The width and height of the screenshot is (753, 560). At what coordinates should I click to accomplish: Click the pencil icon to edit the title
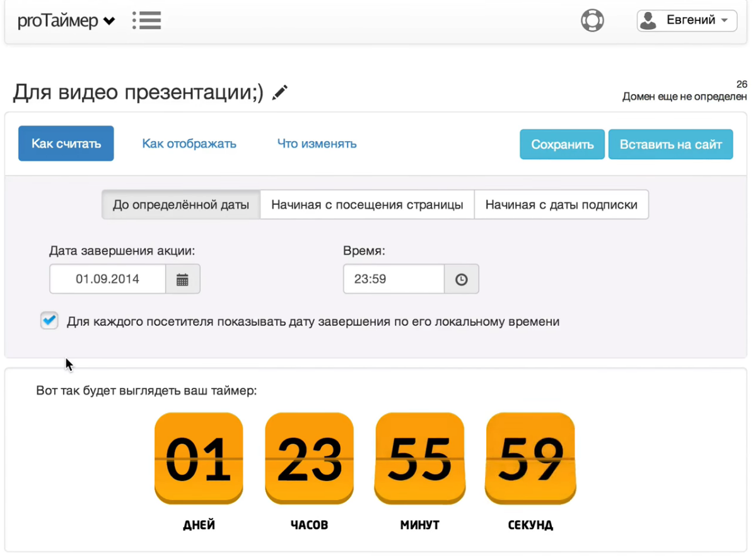point(279,92)
